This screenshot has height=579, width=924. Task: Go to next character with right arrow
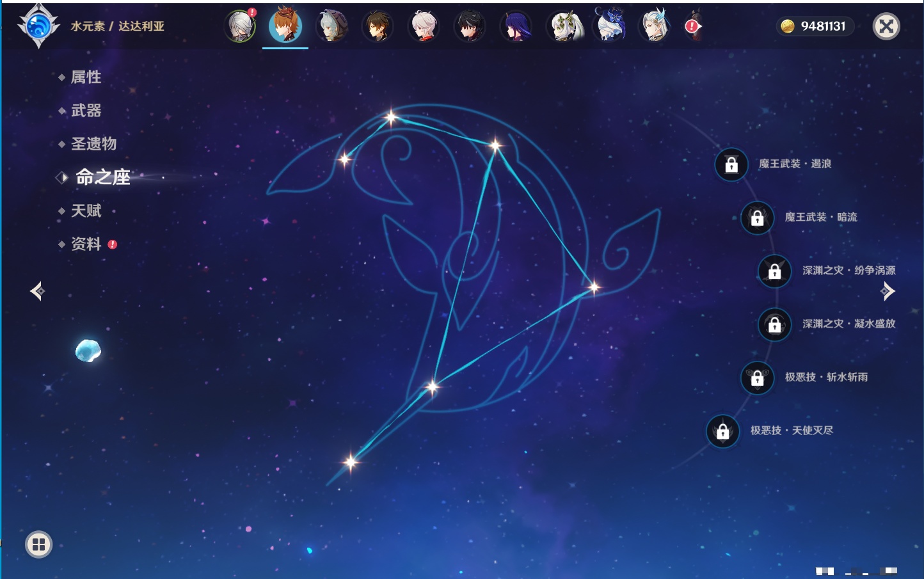888,291
